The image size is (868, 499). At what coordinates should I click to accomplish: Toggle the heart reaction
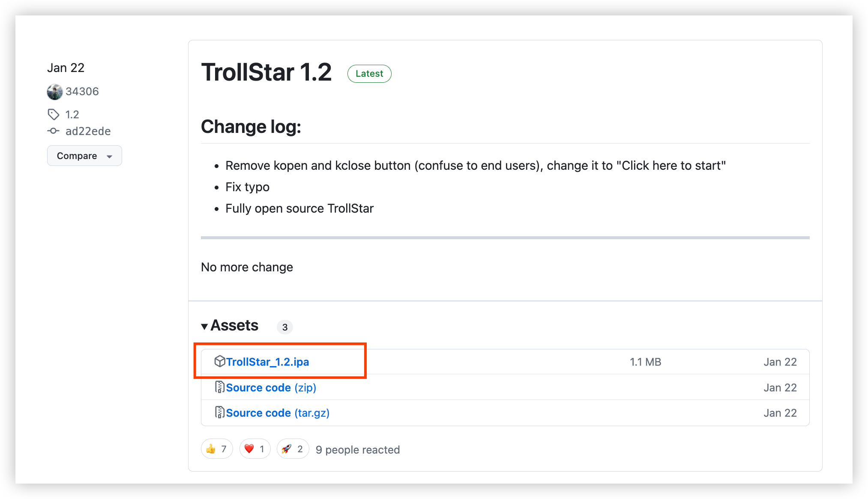coord(255,449)
